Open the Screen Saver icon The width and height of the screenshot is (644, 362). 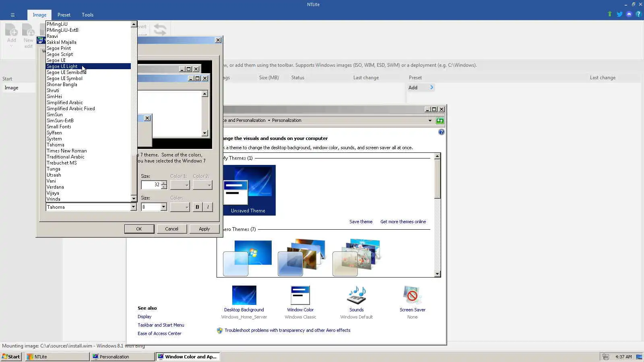(x=412, y=295)
